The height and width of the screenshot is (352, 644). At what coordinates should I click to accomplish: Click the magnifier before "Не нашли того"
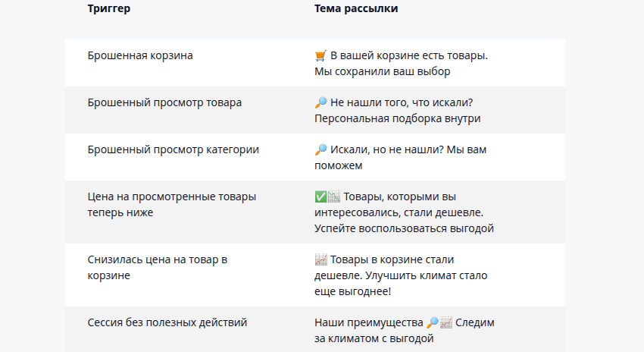coord(320,102)
